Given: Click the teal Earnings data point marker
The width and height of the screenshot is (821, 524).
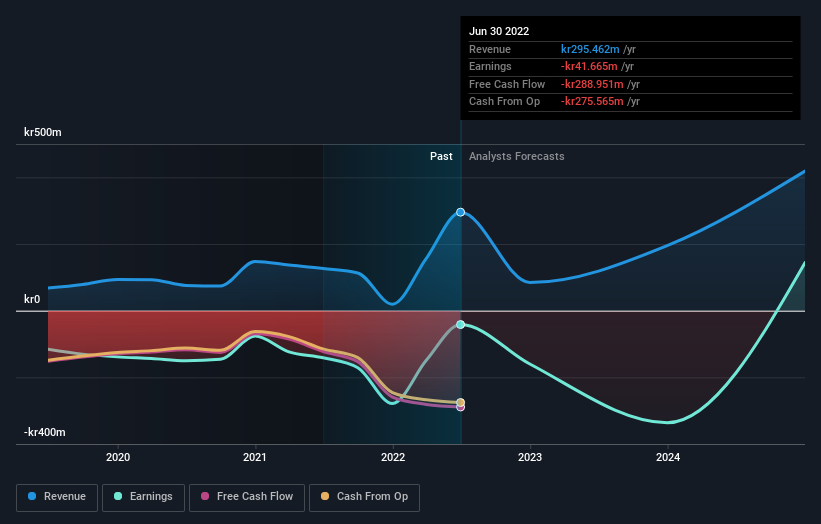Looking at the screenshot, I should coord(460,325).
